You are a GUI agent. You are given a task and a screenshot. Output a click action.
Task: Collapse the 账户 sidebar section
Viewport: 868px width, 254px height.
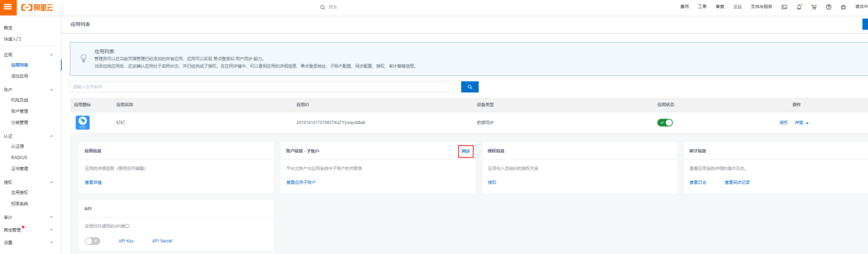pos(51,89)
